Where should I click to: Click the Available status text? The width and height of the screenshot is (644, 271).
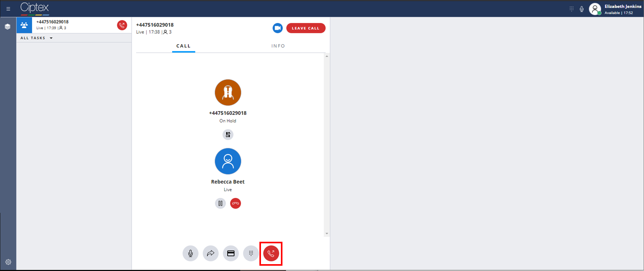click(x=612, y=13)
